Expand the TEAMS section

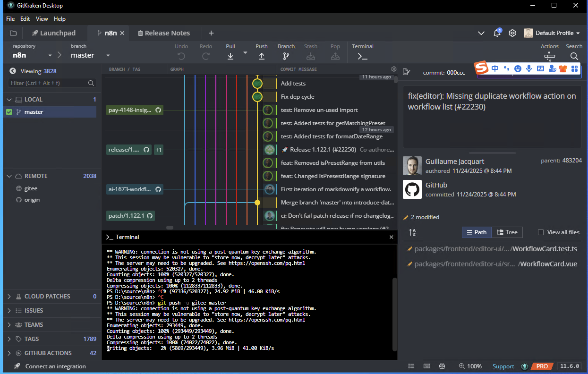(9, 325)
